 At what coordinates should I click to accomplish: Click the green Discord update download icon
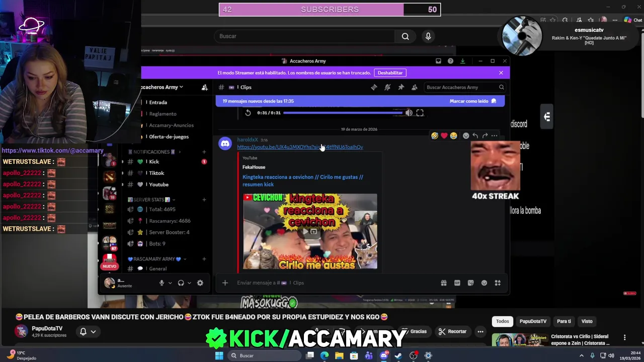coord(462,61)
